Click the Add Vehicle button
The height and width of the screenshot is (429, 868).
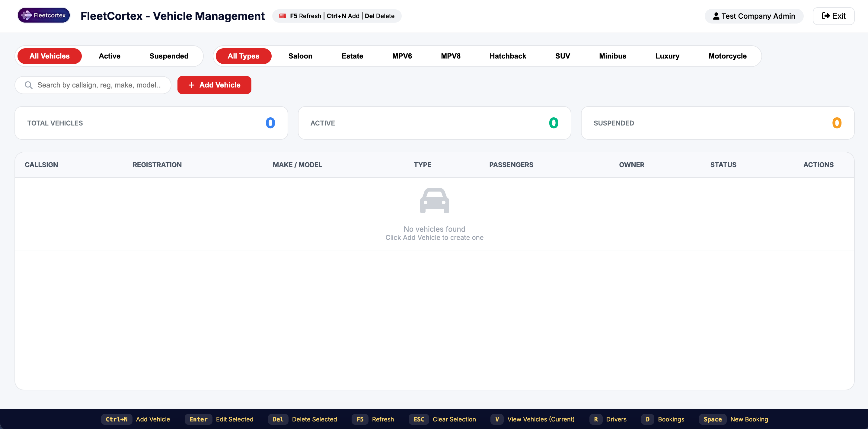click(214, 85)
